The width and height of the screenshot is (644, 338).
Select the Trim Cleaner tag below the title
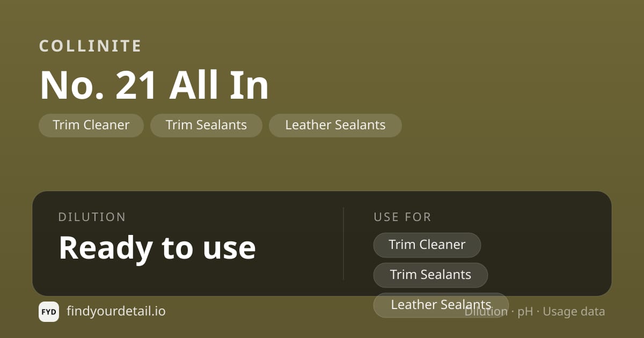[x=91, y=125]
